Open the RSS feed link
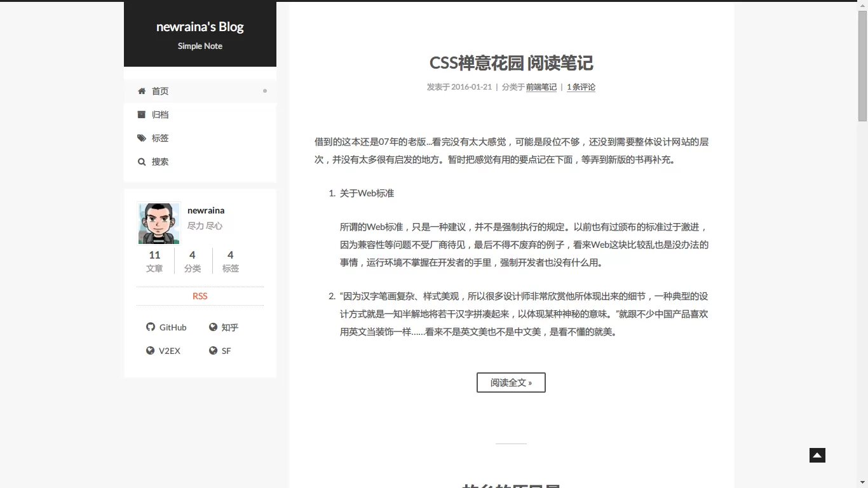 200,296
